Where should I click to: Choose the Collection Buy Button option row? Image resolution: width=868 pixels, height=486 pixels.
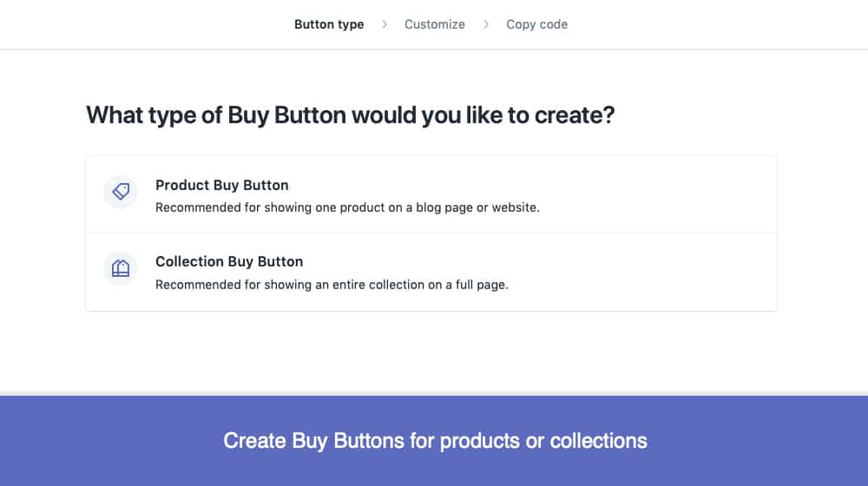pos(431,272)
